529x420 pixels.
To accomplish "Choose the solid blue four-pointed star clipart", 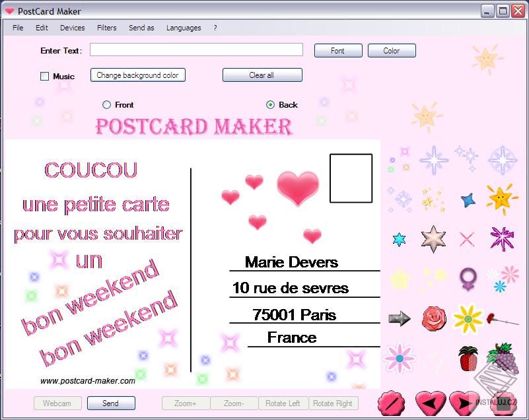I will point(468,200).
